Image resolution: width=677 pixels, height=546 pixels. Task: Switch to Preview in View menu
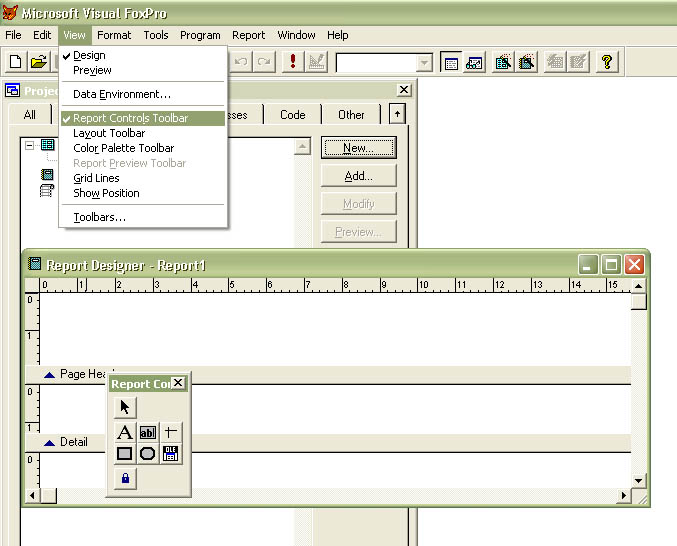pyautogui.click(x=142, y=70)
